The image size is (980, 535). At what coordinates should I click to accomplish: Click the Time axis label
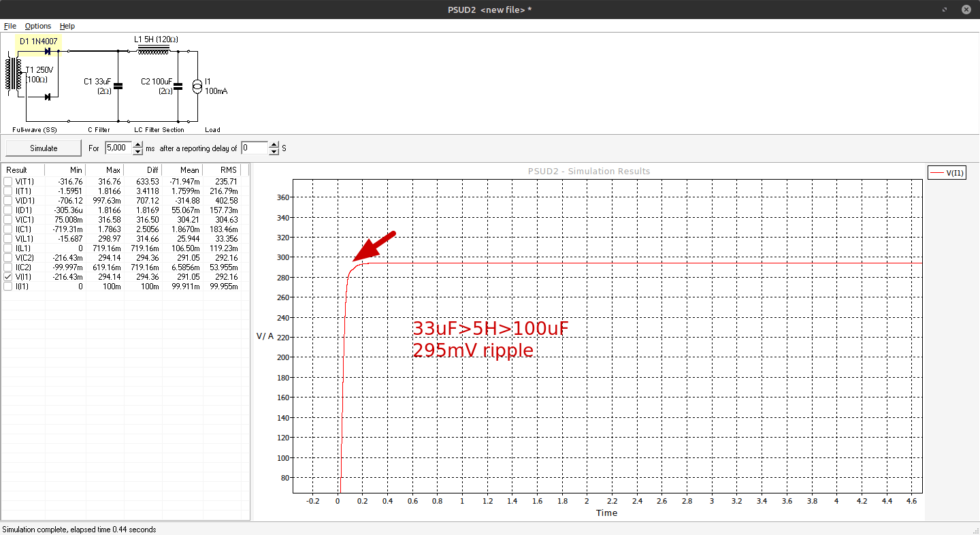coord(606,513)
